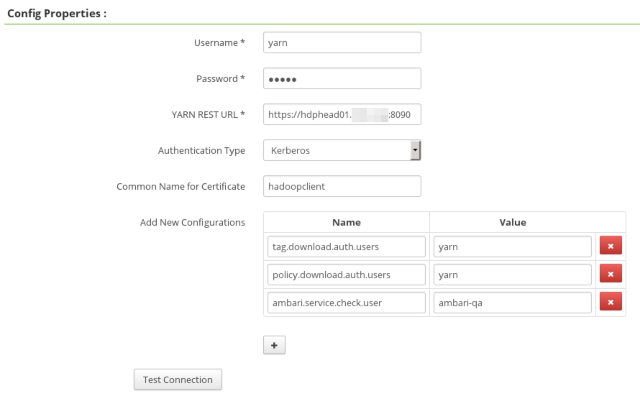Click the Add New Configurations label
The height and width of the screenshot is (396, 640).
point(193,222)
